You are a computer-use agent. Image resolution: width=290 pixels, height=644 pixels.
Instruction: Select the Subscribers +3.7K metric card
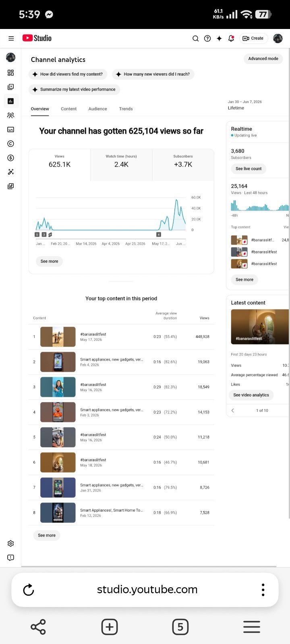pos(183,165)
